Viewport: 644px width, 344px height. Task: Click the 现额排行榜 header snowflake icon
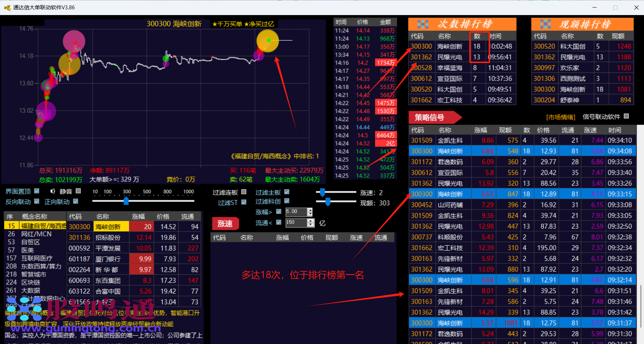pyautogui.click(x=546, y=24)
